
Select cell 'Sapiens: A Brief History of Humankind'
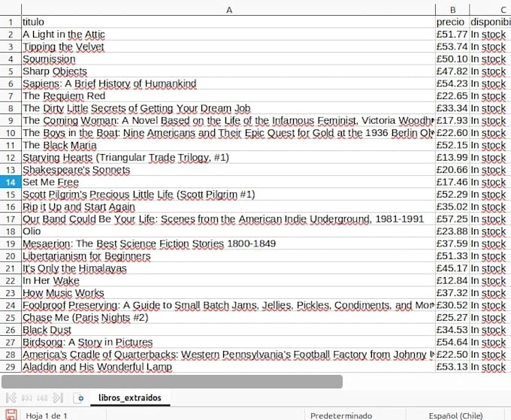(x=228, y=83)
